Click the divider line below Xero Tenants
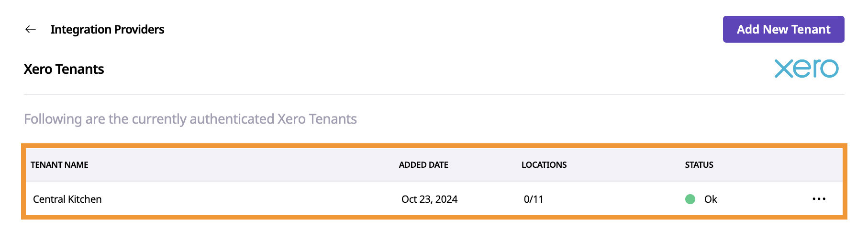 click(x=431, y=94)
